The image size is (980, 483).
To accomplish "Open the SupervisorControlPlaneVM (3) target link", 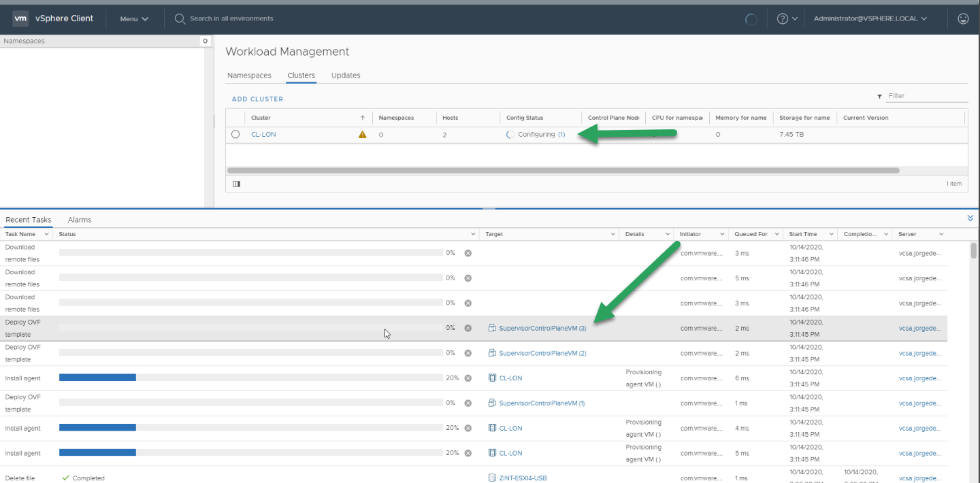I will click(542, 329).
